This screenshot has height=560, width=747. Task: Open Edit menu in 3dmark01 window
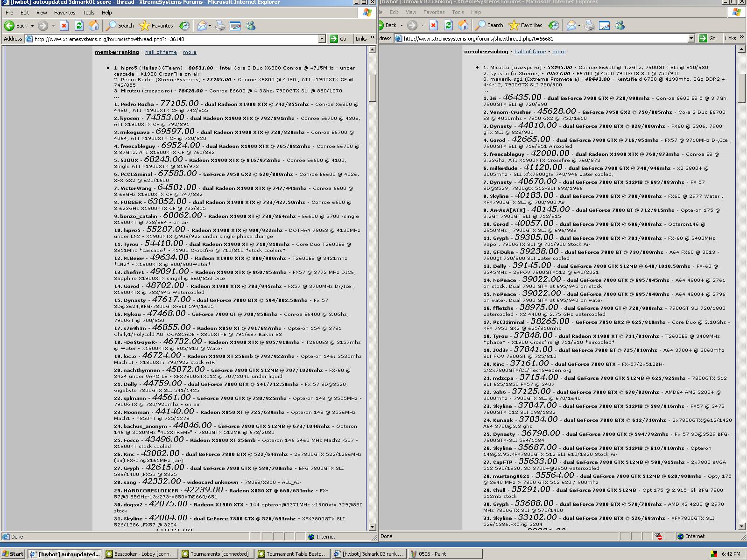25,13
